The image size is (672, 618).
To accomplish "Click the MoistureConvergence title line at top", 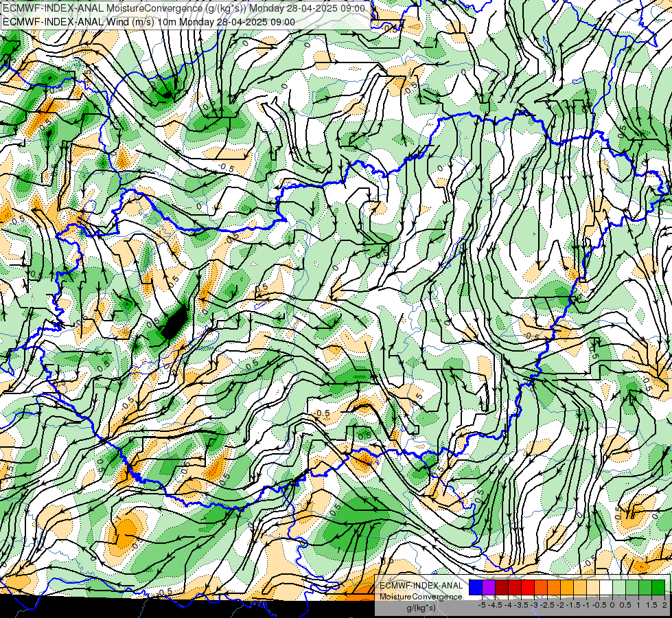I will [x=184, y=8].
